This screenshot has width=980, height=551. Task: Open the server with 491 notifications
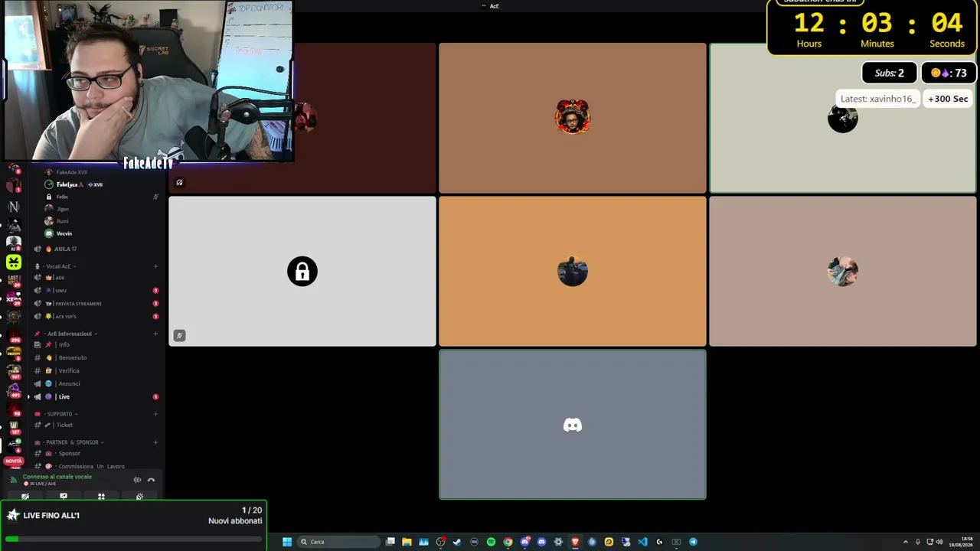[14, 390]
